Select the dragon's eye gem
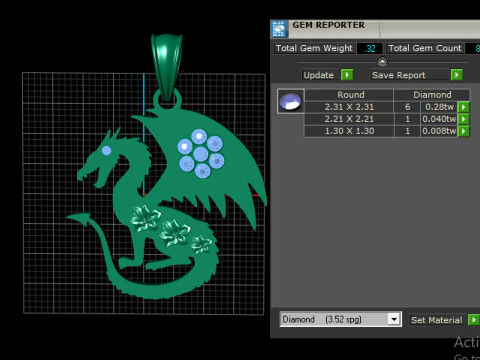 (x=106, y=150)
